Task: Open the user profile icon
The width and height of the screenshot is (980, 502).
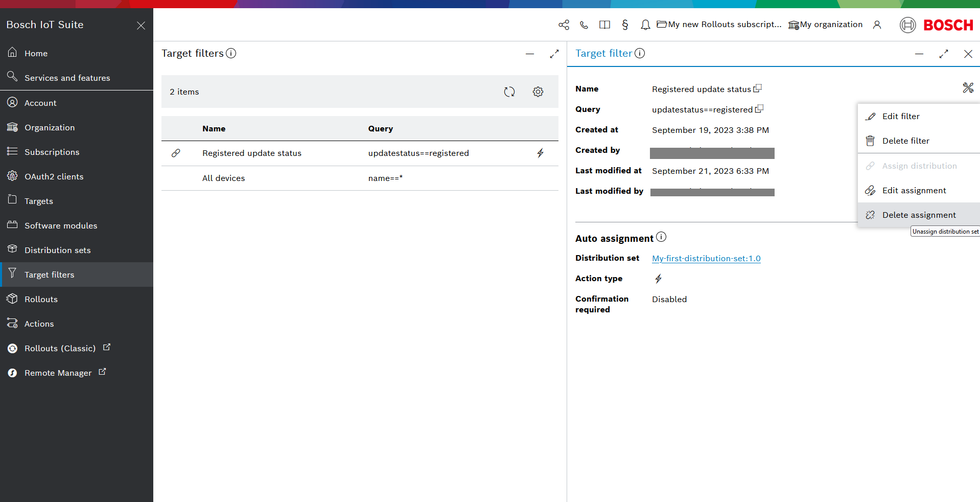Action: [877, 25]
